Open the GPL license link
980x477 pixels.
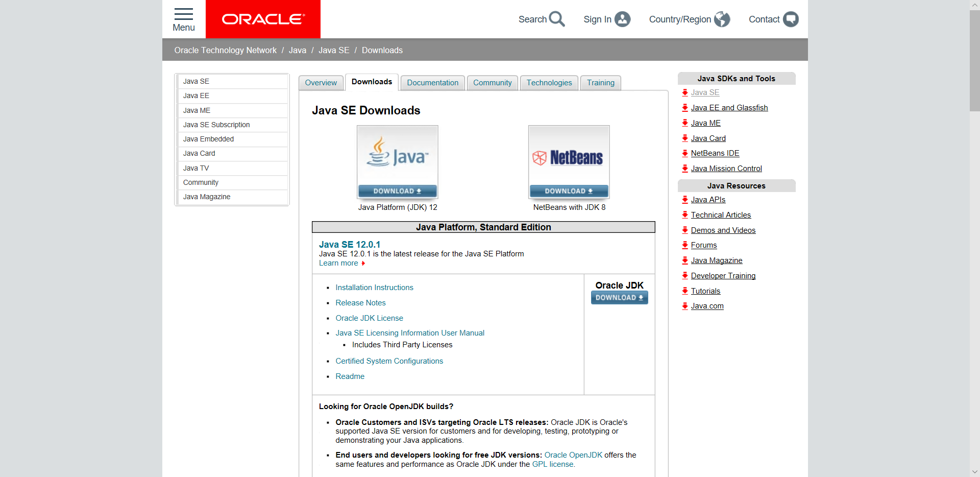(x=553, y=464)
